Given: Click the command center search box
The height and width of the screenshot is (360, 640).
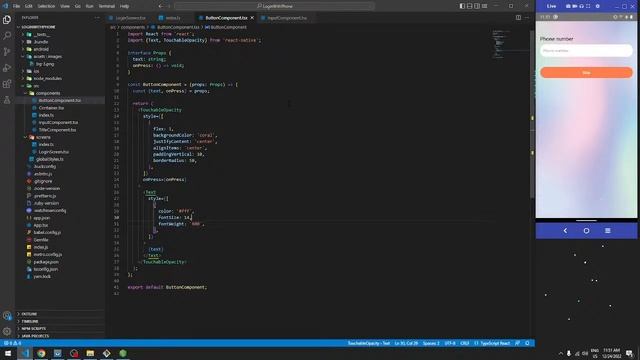Looking at the screenshot, I should 275,6.
